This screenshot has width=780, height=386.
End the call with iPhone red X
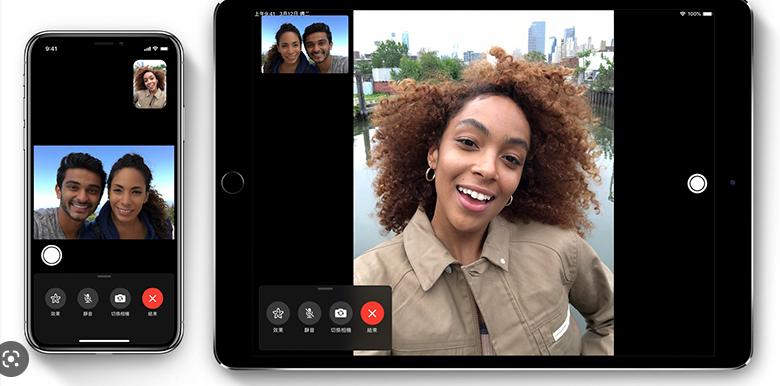pyautogui.click(x=153, y=298)
